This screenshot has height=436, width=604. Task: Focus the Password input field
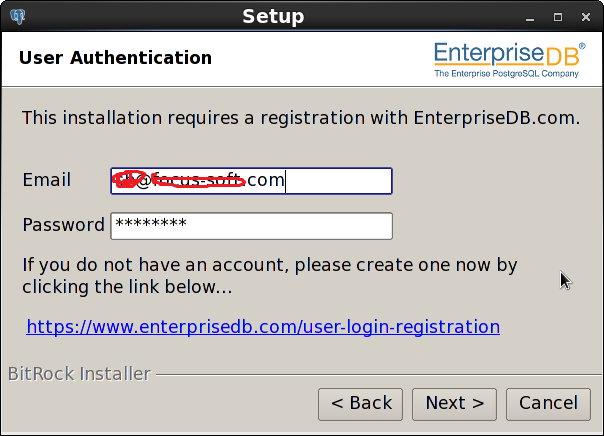[x=252, y=226]
